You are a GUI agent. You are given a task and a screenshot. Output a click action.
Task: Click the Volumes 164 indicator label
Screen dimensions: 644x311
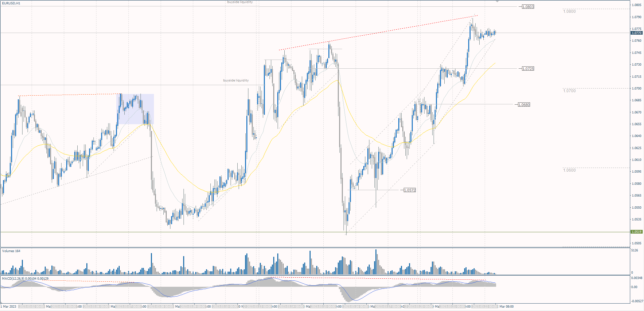tap(11, 251)
